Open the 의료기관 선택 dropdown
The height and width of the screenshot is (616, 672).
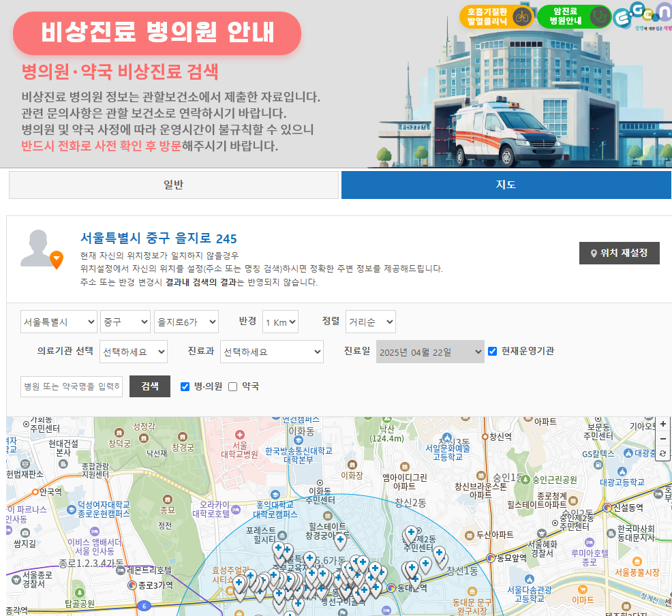click(134, 352)
